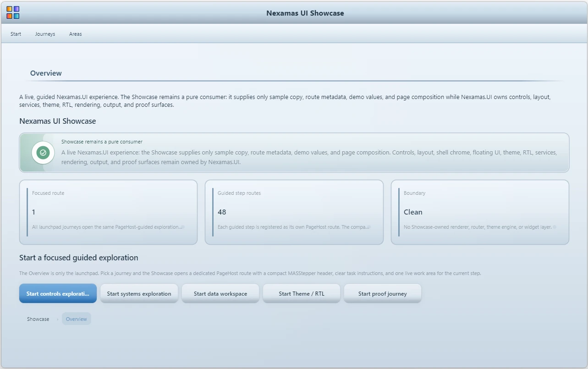Open the Journeys menu
588x369 pixels.
point(45,34)
